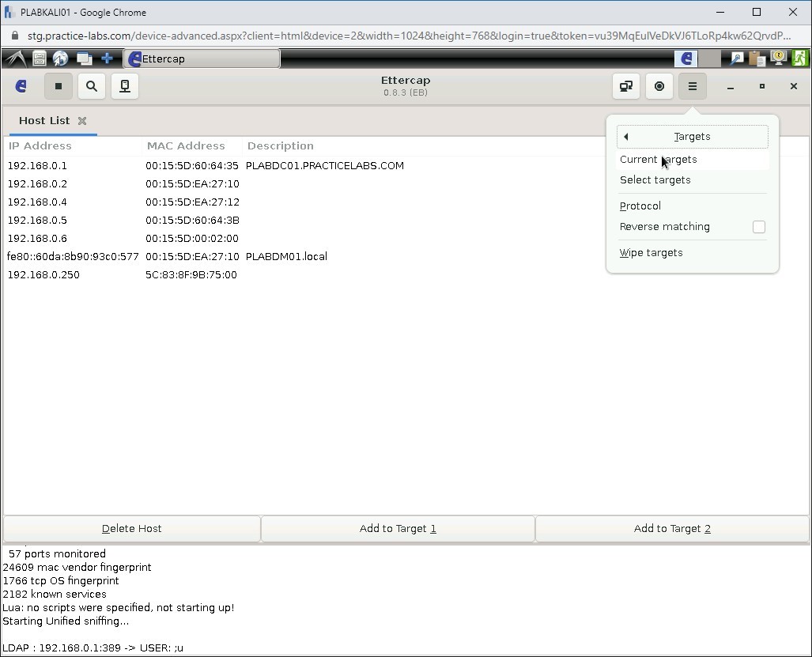Toggle the Reverse matching checkbox

click(x=759, y=227)
